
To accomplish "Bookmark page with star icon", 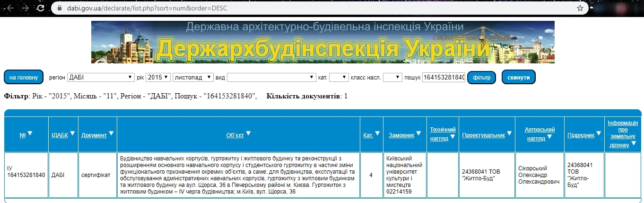I will coord(580,8).
